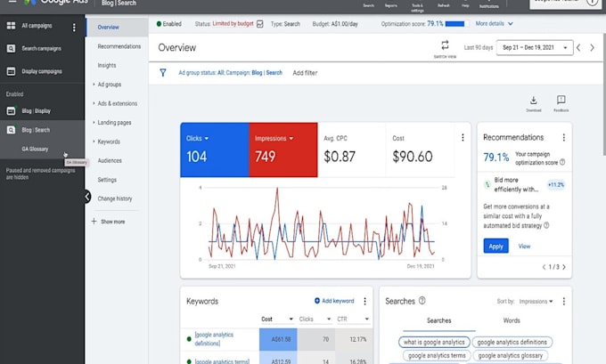Viewport: 606px width, 364px height.
Task: Click the Switch view icon
Action: [x=445, y=45]
